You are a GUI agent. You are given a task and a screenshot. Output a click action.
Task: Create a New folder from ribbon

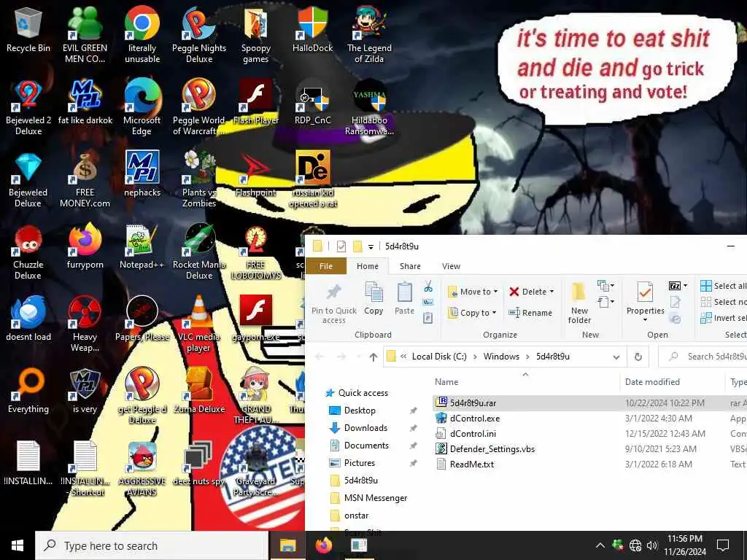(x=579, y=303)
